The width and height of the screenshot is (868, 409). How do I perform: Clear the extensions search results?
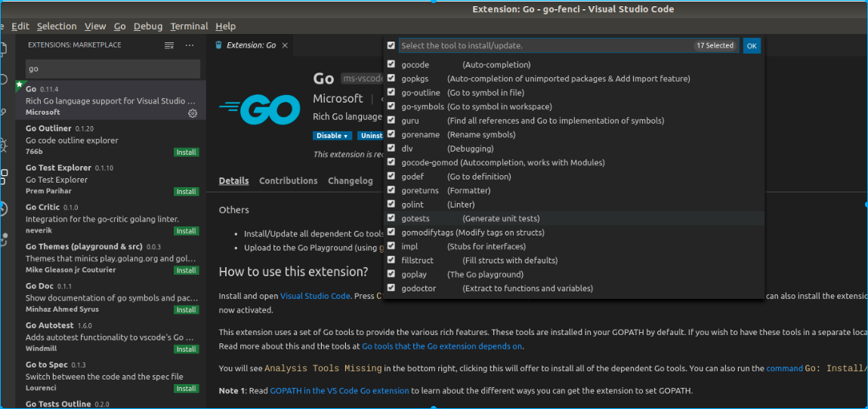[x=169, y=45]
